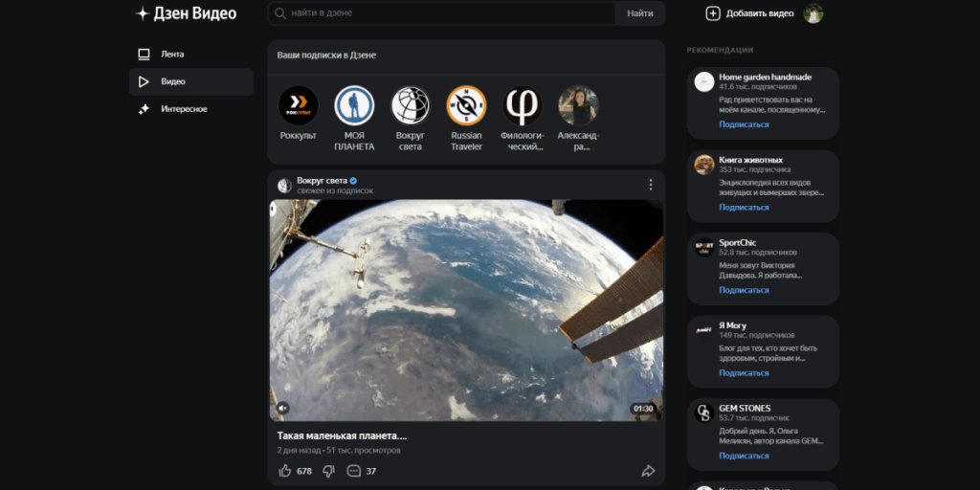Image resolution: width=980 pixels, height=490 pixels.
Task: Share the video with the arrow icon
Action: pos(648,471)
